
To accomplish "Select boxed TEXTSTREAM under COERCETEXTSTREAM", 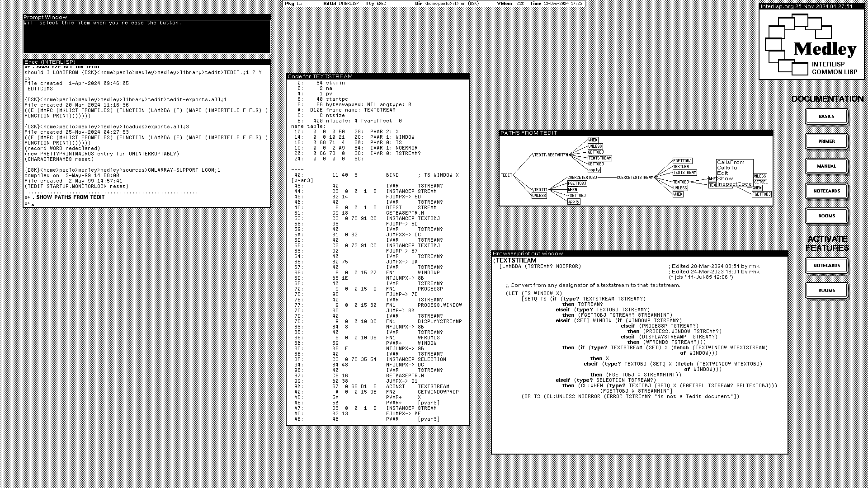I will tap(685, 173).
